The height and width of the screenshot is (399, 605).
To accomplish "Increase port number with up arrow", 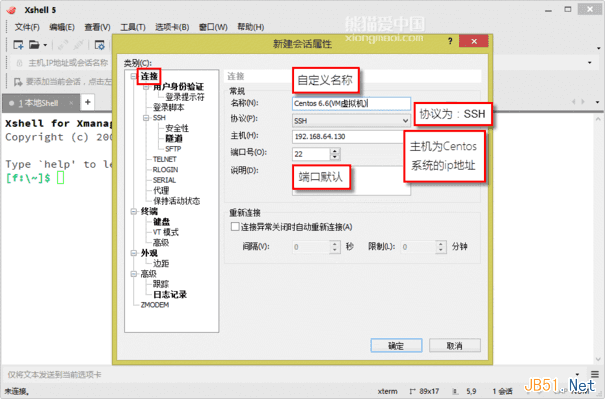I will (x=335, y=151).
